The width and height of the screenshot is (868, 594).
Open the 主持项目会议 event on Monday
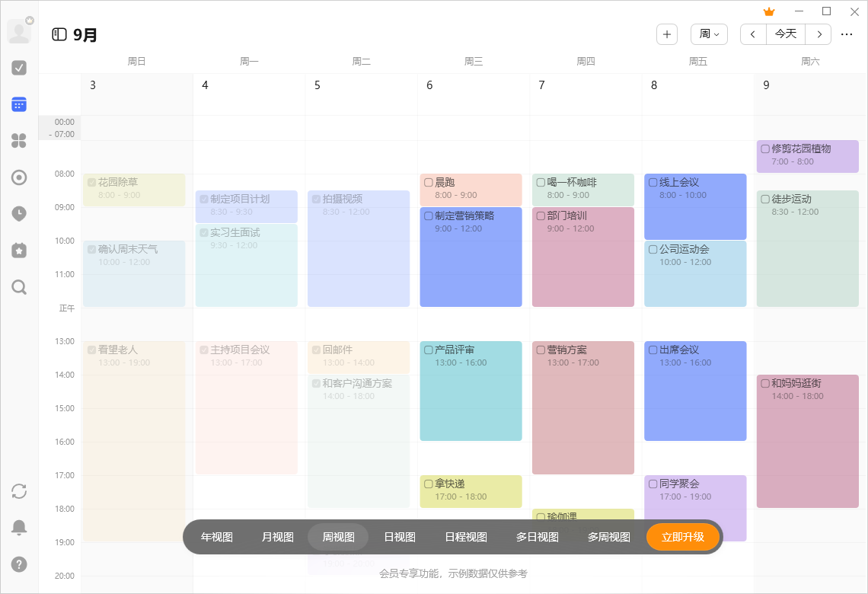(247, 407)
